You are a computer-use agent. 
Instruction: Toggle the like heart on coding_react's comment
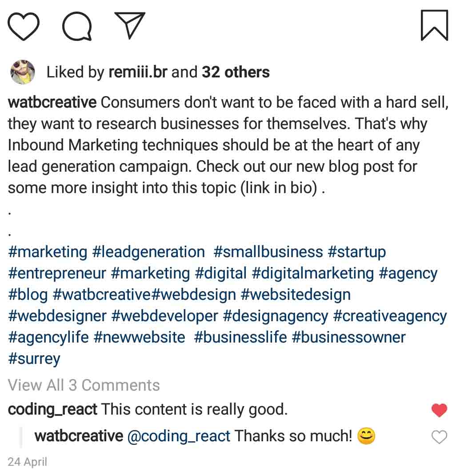coord(439,410)
